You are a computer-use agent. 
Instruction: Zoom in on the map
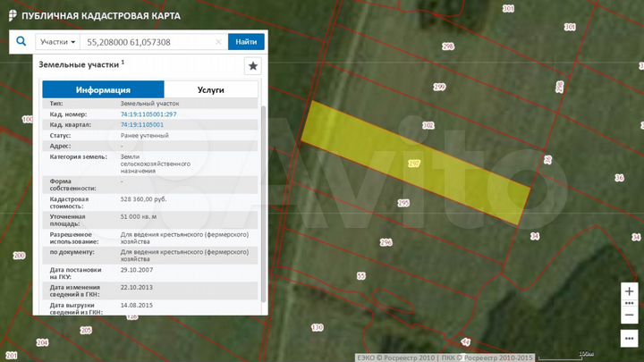point(630,291)
